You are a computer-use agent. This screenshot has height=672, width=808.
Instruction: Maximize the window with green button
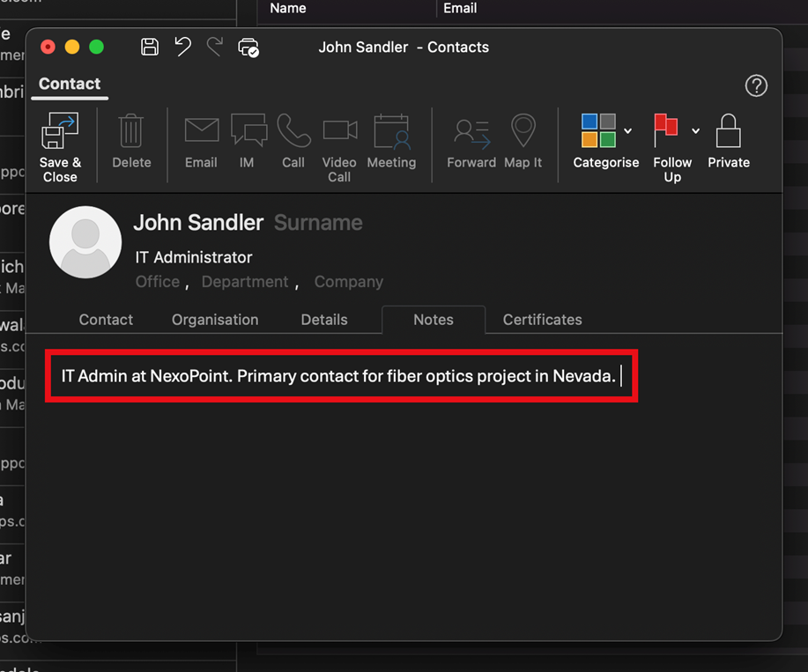click(96, 47)
